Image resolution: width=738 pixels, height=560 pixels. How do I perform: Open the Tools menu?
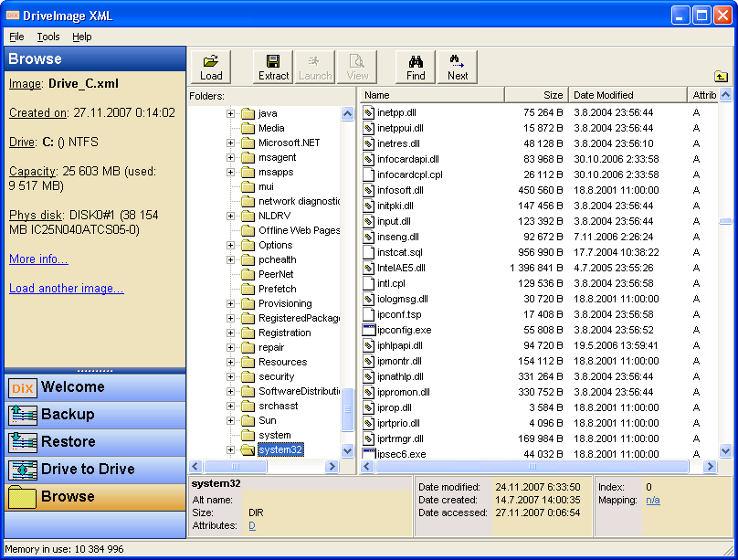point(48,37)
